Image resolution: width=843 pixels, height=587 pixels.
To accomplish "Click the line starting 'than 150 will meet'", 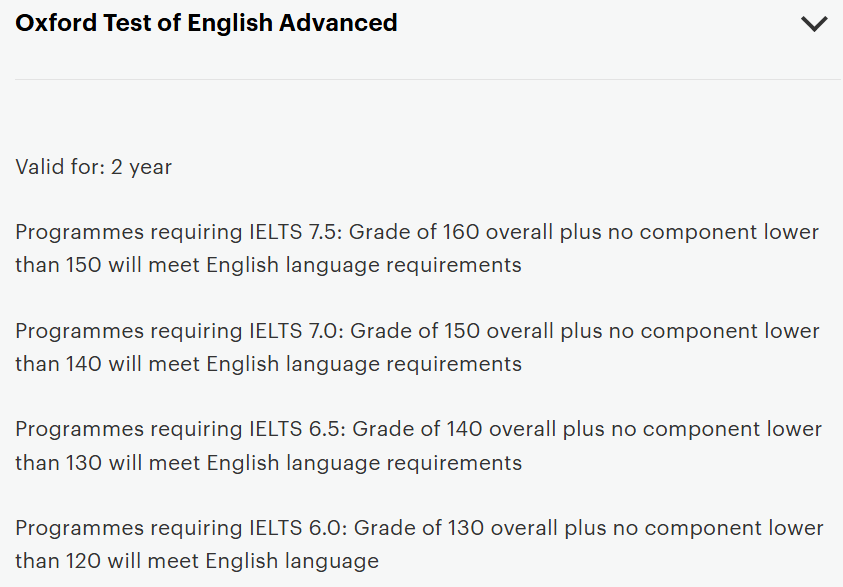I will point(268,265).
